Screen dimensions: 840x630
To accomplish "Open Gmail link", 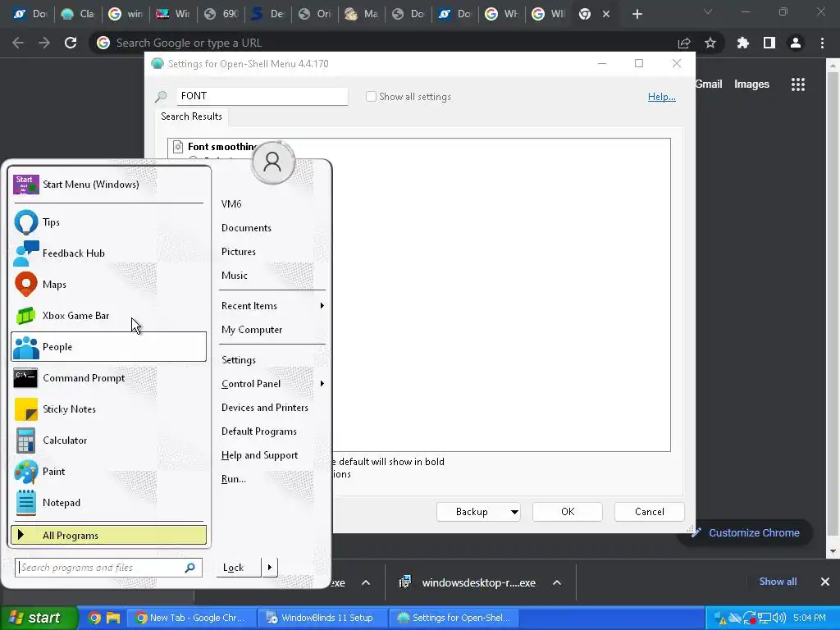I will point(708,84).
